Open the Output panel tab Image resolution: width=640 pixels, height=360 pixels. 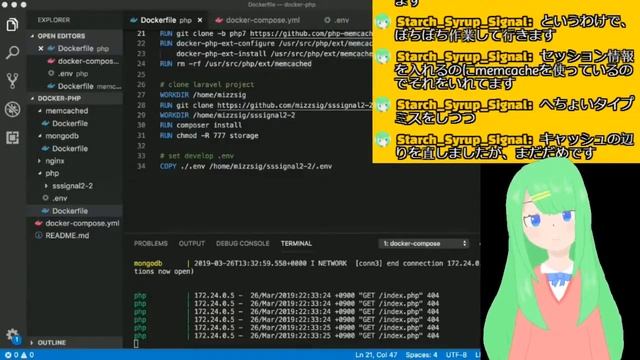[191, 243]
